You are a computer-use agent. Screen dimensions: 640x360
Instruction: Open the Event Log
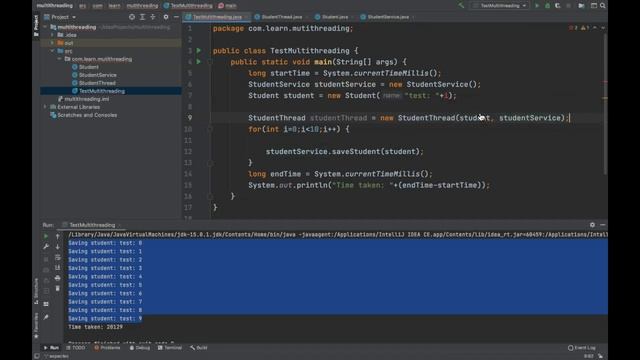(582, 348)
